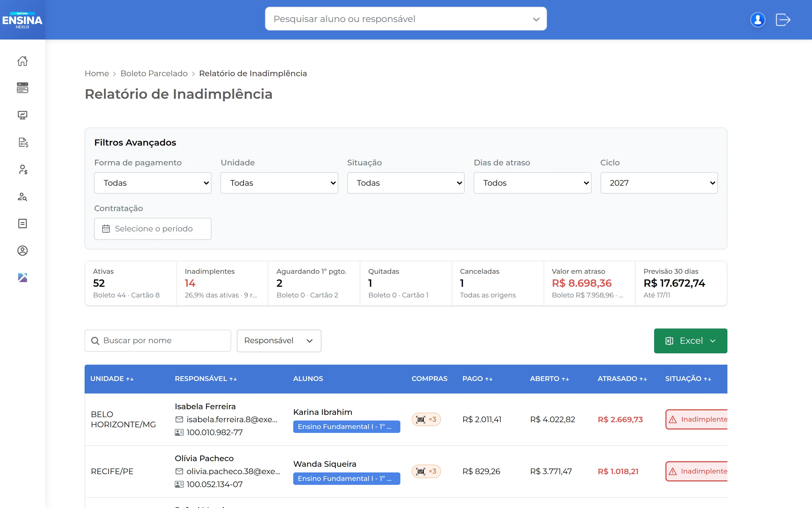812x508 pixels.
Task: Open the purple image sidebar icon
Action: pyautogui.click(x=23, y=278)
